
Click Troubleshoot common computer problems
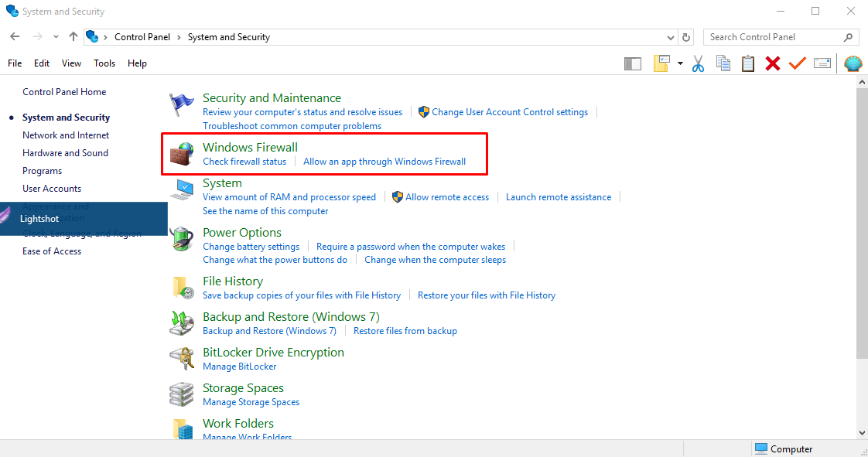pyautogui.click(x=292, y=126)
